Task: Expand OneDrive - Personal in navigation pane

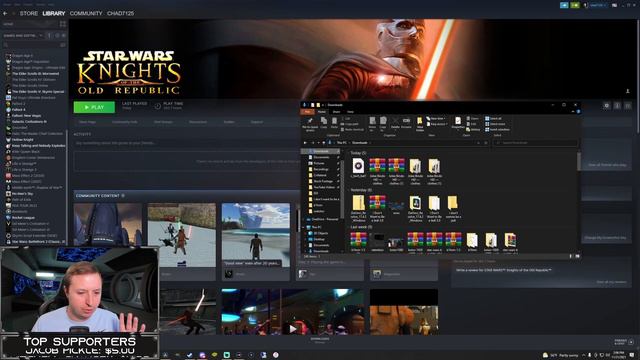Action: click(x=304, y=219)
